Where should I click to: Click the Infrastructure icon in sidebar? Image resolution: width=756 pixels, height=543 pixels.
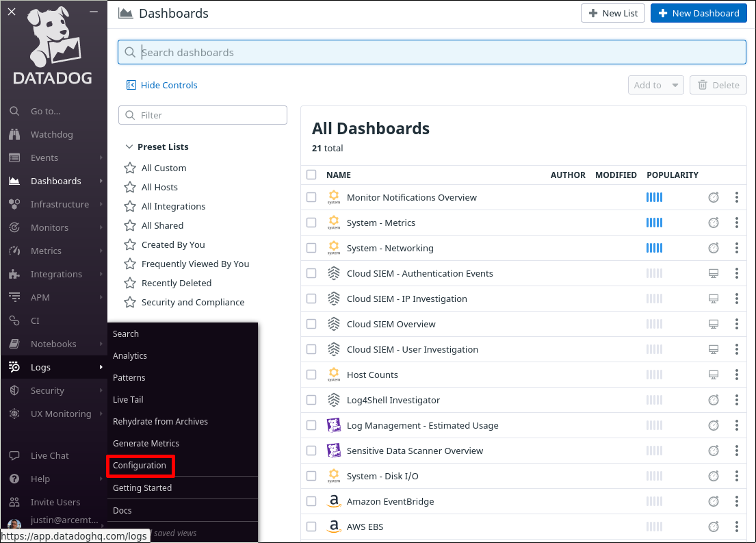(14, 204)
